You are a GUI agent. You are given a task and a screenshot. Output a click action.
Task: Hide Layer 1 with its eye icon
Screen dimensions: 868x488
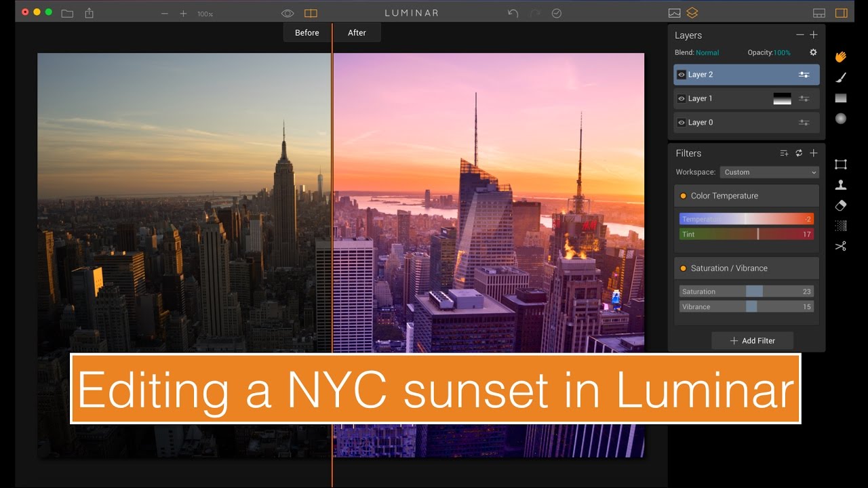pos(682,98)
